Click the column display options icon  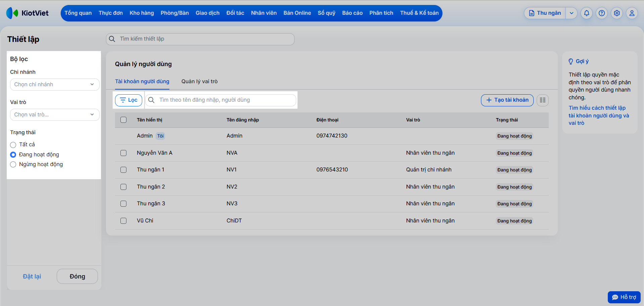point(543,100)
